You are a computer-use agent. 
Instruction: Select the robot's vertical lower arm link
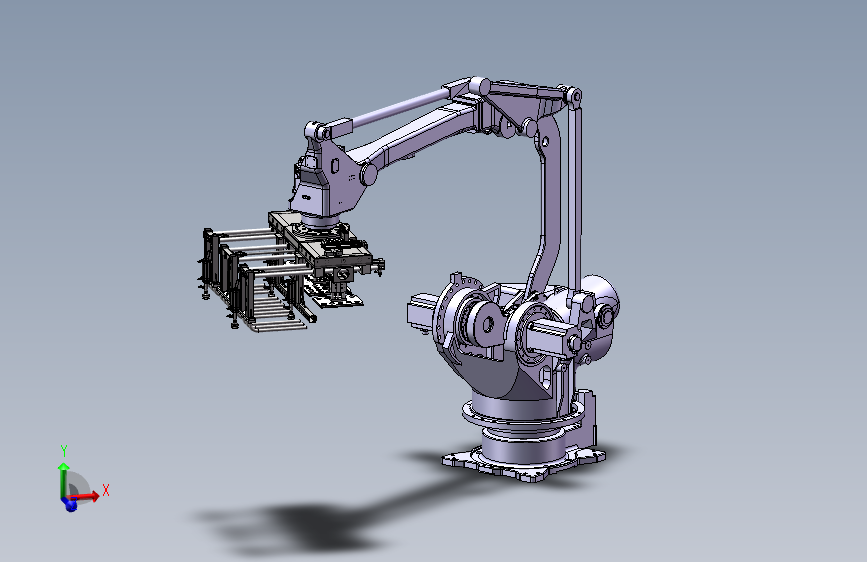pos(546,210)
